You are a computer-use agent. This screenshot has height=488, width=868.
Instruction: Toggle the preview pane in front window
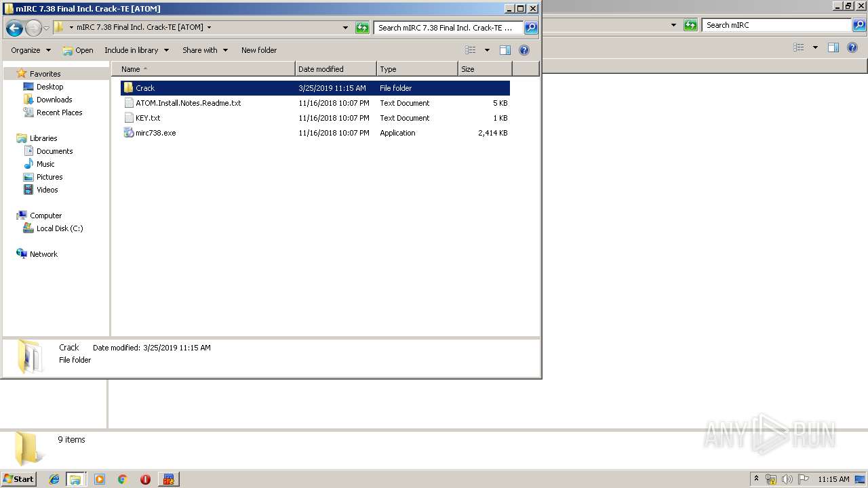tap(505, 50)
